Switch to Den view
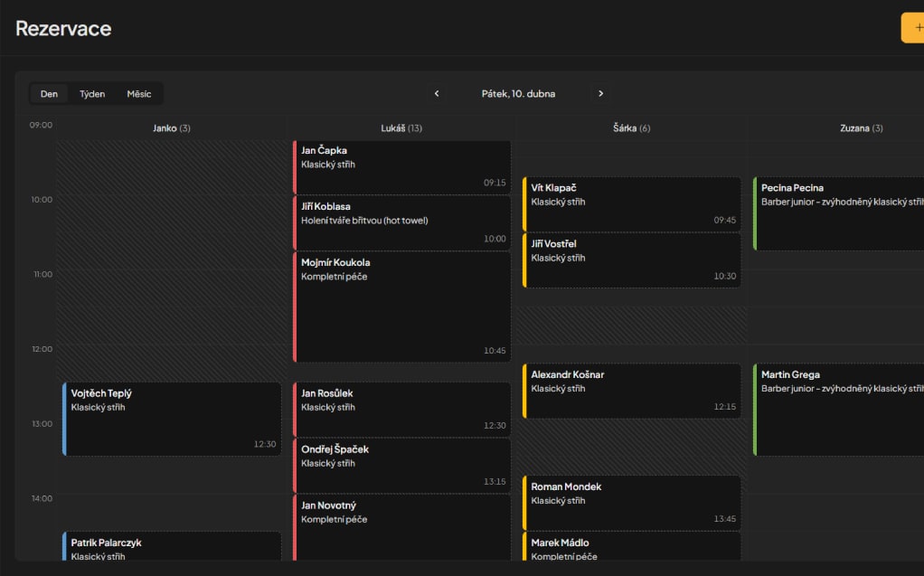 click(49, 94)
